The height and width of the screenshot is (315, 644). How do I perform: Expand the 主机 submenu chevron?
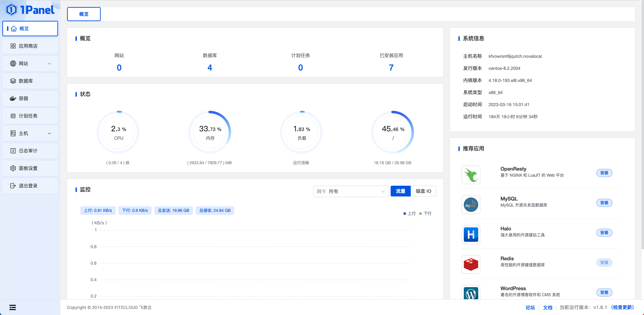[x=49, y=133]
